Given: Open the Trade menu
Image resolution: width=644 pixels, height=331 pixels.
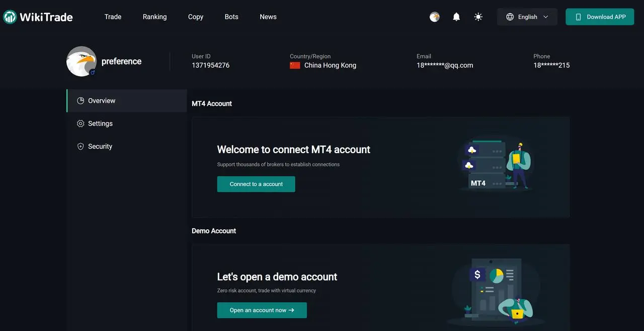Looking at the screenshot, I should pyautogui.click(x=113, y=17).
